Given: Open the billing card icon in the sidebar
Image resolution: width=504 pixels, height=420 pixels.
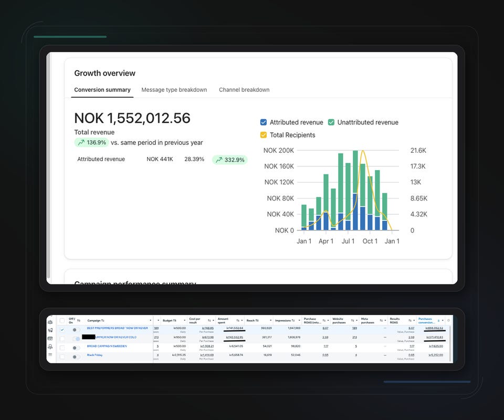Looking at the screenshot, I should pyautogui.click(x=50, y=339).
